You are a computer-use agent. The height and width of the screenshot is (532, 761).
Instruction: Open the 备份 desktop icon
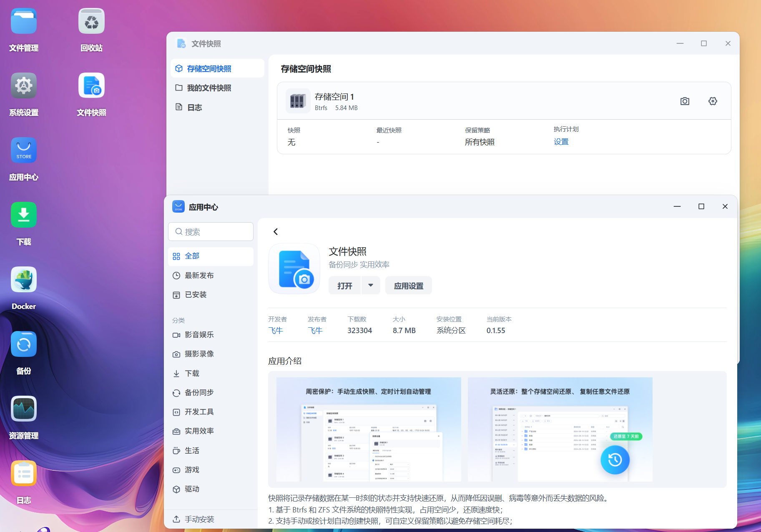24,344
